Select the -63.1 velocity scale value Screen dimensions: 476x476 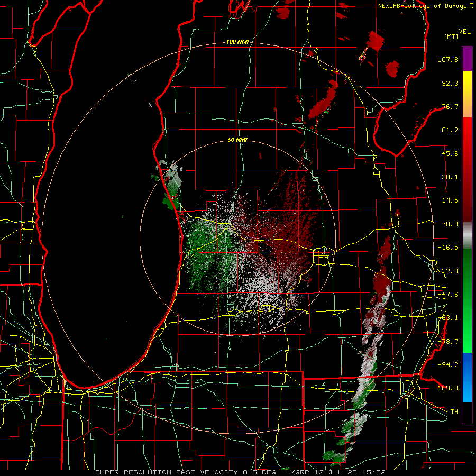[x=448, y=318]
